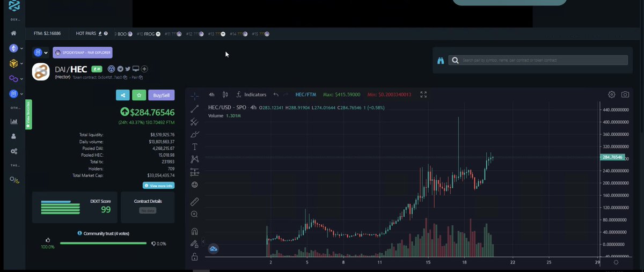644x272 pixels.
Task: Click the SpookySwap - Pair Explorer badge
Action: (83, 53)
